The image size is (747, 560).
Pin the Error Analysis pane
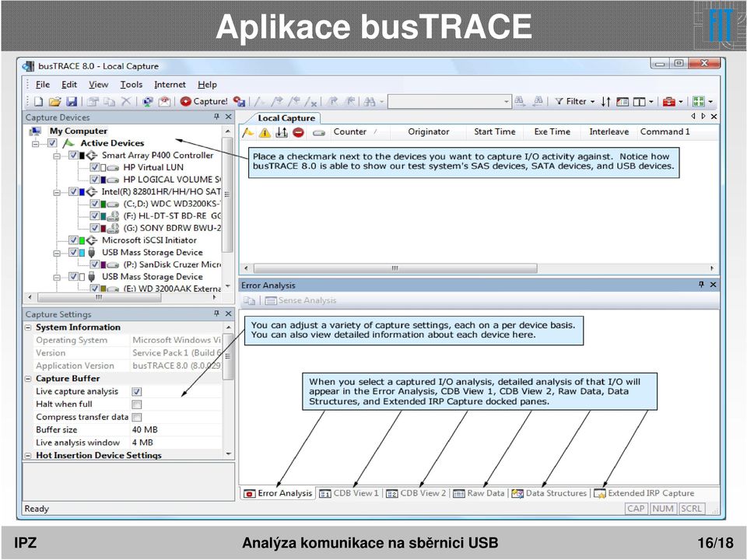point(701,285)
